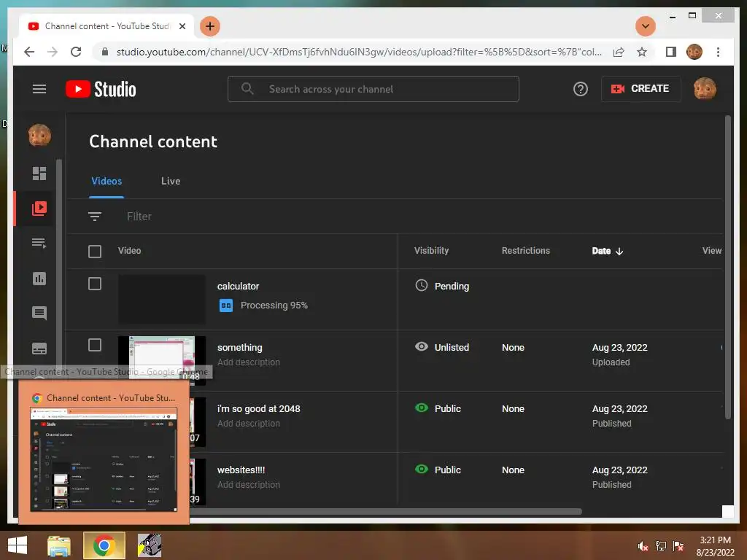Viewport: 747px width, 560px height.
Task: Open Analytics from the sidebar
Action: [x=39, y=279]
